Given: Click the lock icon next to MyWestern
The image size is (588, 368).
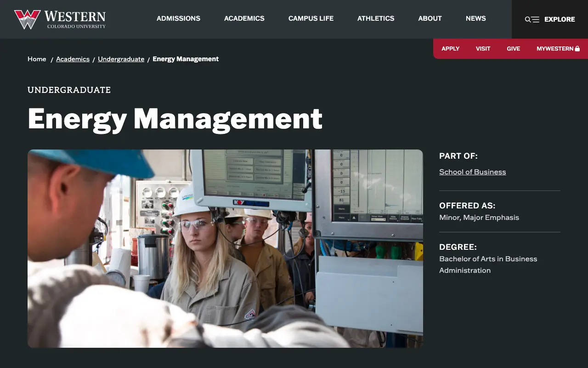Looking at the screenshot, I should click(577, 48).
